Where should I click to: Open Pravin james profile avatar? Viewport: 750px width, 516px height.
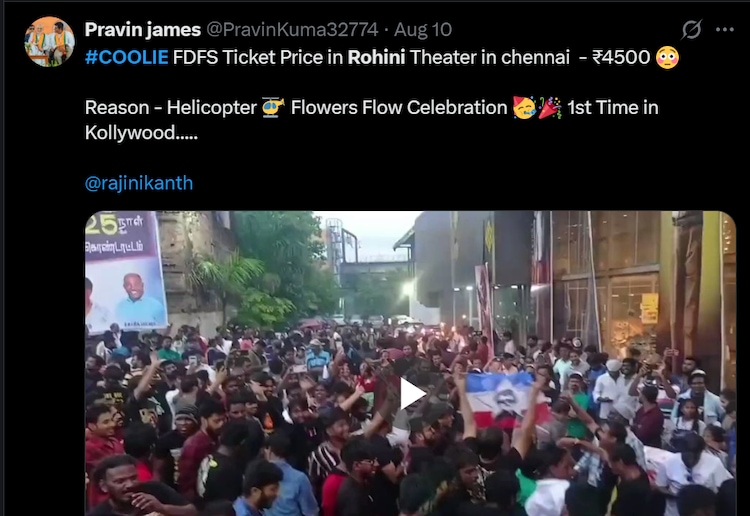[49, 42]
